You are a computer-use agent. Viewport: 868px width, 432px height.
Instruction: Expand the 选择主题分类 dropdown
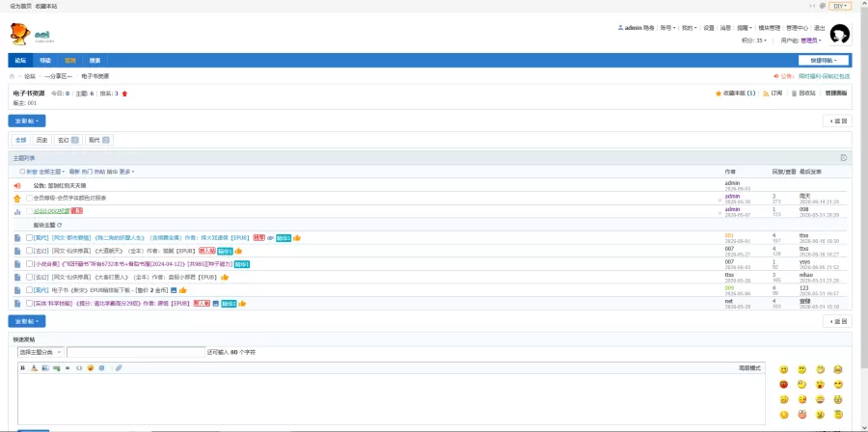(x=41, y=352)
